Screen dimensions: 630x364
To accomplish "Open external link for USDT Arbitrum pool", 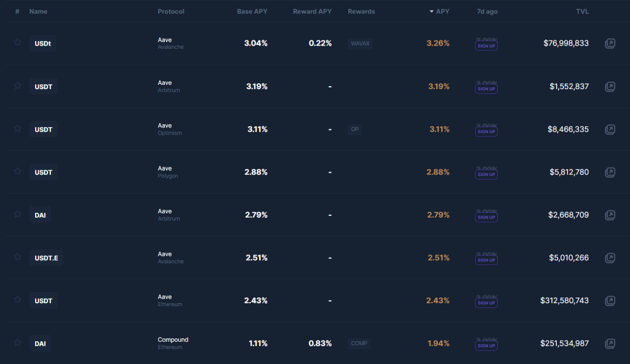I will point(610,86).
